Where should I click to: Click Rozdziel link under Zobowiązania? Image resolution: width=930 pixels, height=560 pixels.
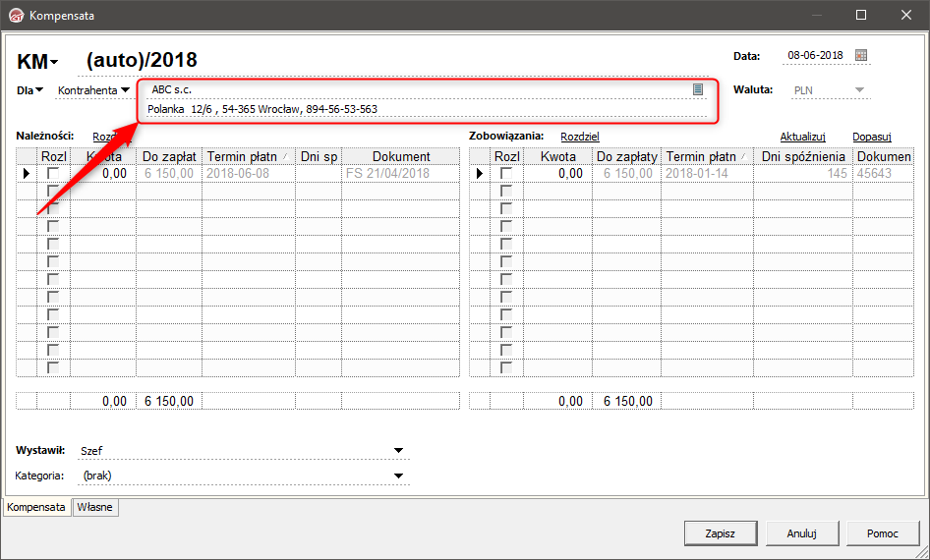coord(579,137)
